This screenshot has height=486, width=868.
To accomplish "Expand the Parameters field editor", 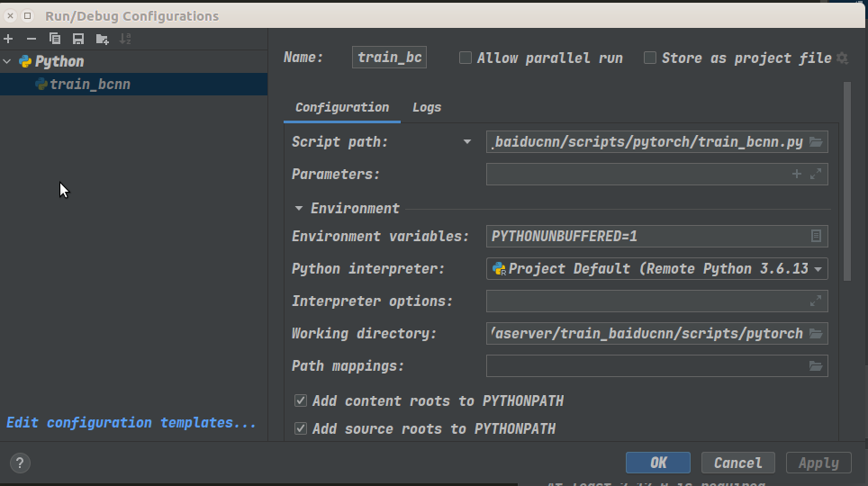I will click(816, 174).
